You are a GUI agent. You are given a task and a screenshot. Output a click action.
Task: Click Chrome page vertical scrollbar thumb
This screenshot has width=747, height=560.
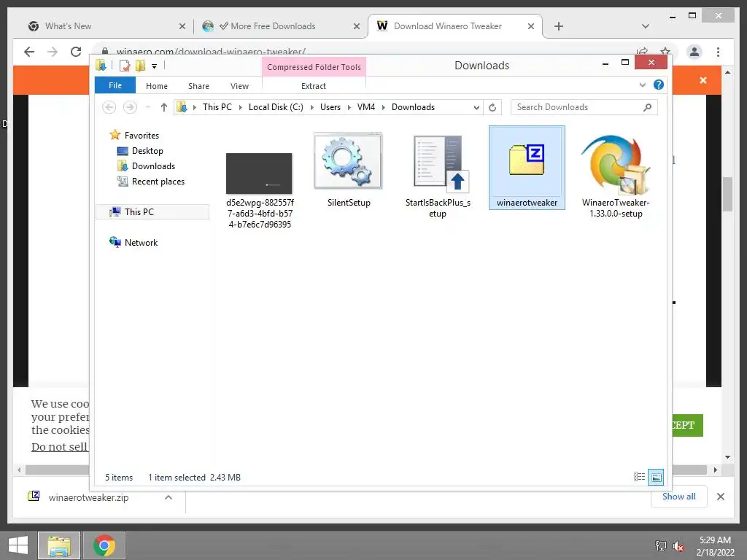[x=727, y=194]
